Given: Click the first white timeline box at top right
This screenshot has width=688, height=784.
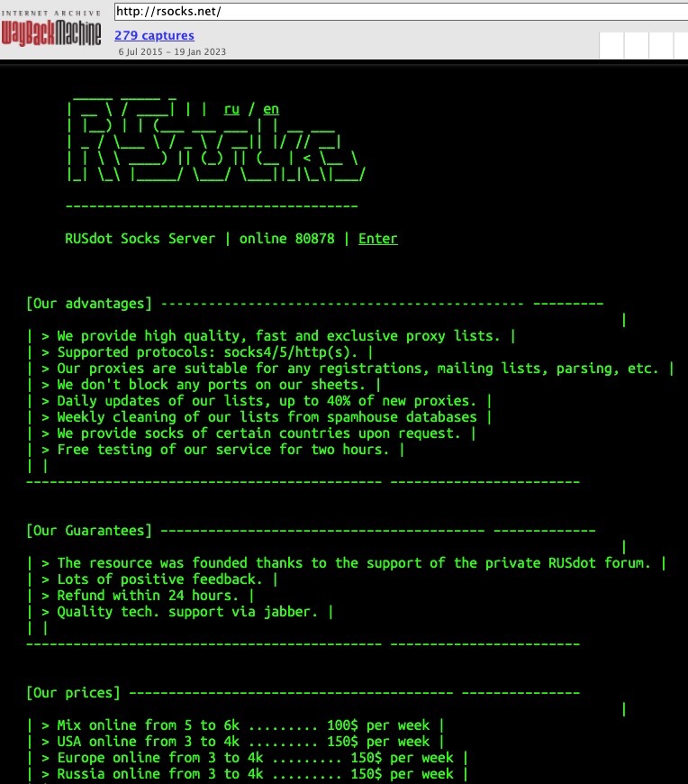Looking at the screenshot, I should pos(611,45).
